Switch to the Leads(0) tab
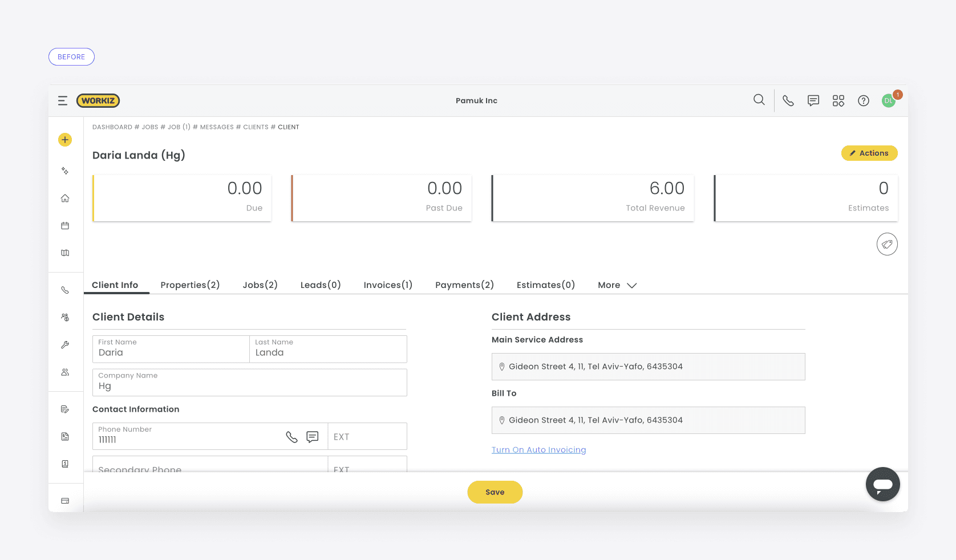 [x=321, y=285]
